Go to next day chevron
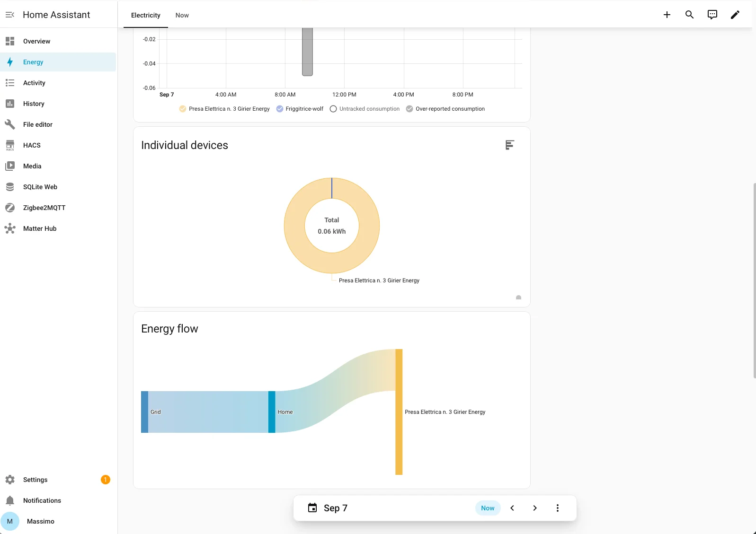This screenshot has width=756, height=534. point(535,508)
